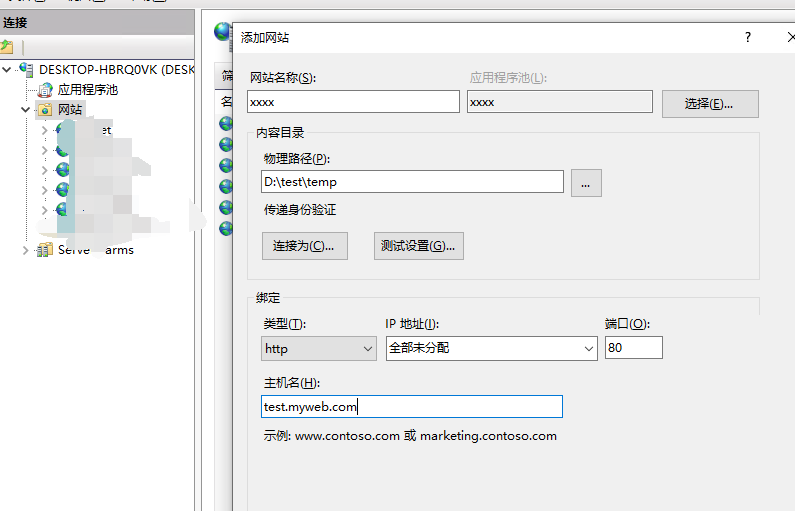Expand the first website under 网站

44,130
